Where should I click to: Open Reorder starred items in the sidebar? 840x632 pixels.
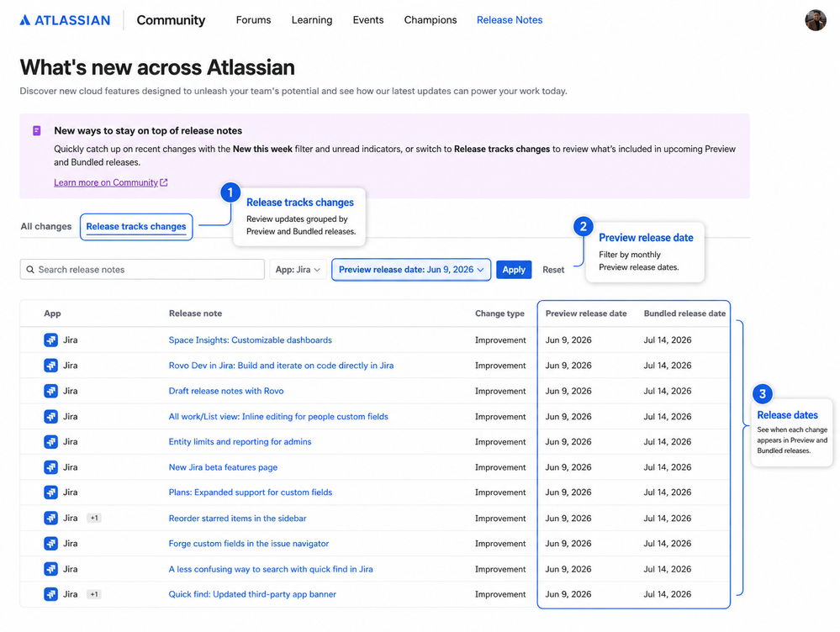pos(237,518)
